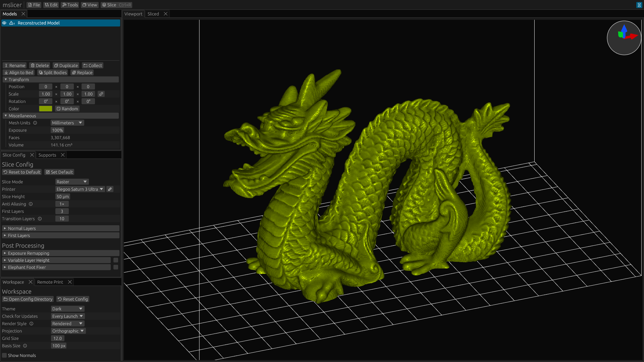Screen dimensions: 644x362
Task: Delete the selected model
Action: (40, 66)
